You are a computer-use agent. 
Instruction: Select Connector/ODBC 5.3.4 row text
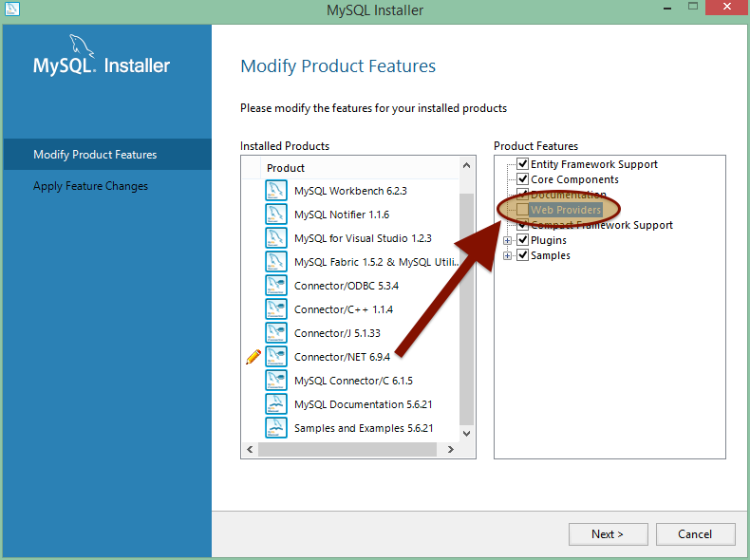coord(347,286)
